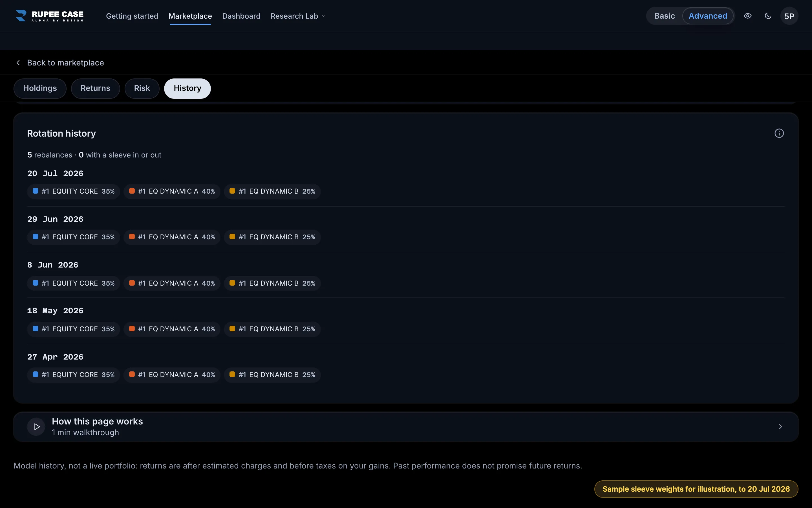Click the 8 Jun 2026 date heading

coord(53,265)
